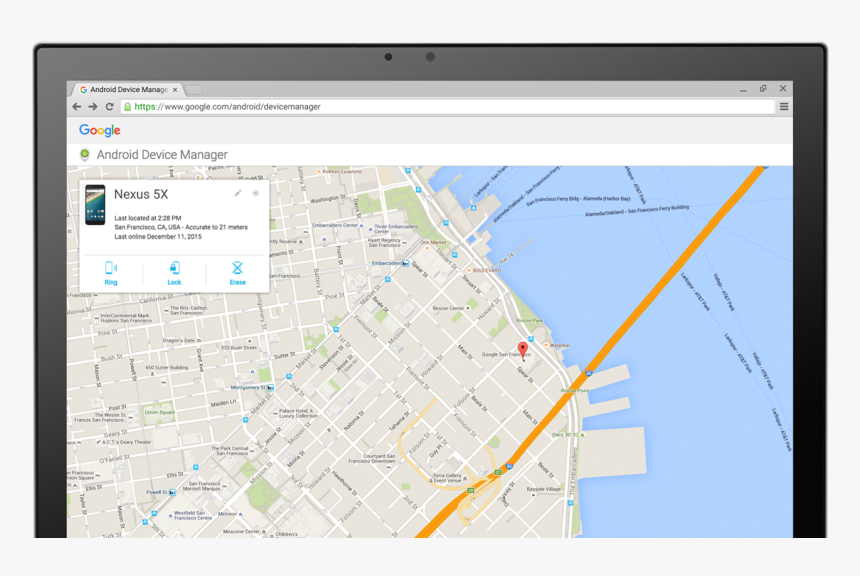Open the Chrome hamburger menu
860x576 pixels.
tap(784, 106)
